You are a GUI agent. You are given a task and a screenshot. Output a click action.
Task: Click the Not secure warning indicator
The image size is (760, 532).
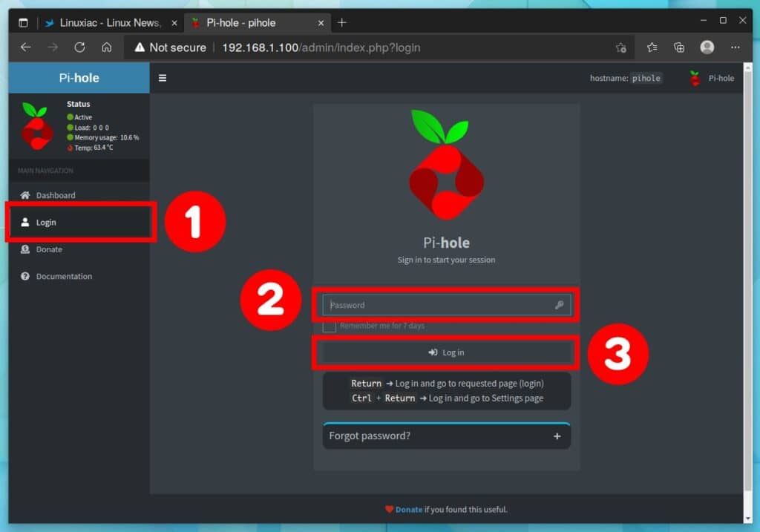click(170, 47)
